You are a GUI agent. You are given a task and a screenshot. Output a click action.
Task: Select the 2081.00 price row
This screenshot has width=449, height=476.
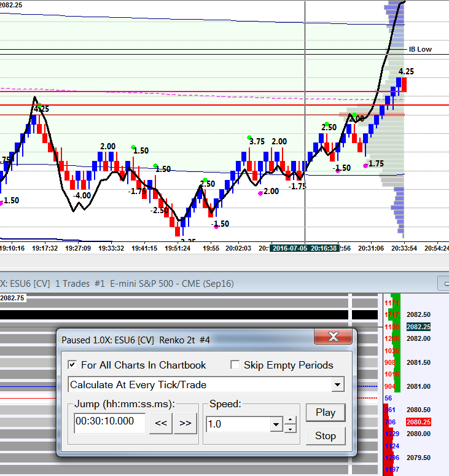coord(418,386)
